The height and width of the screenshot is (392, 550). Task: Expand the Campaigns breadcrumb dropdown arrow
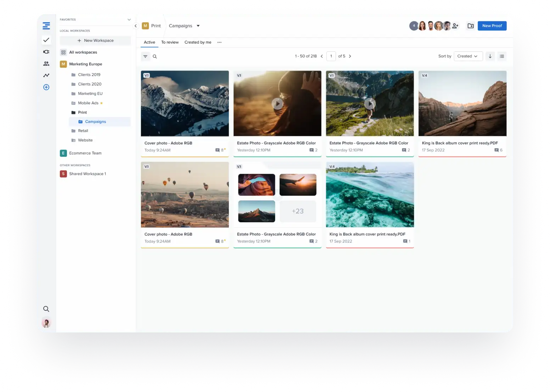198,26
